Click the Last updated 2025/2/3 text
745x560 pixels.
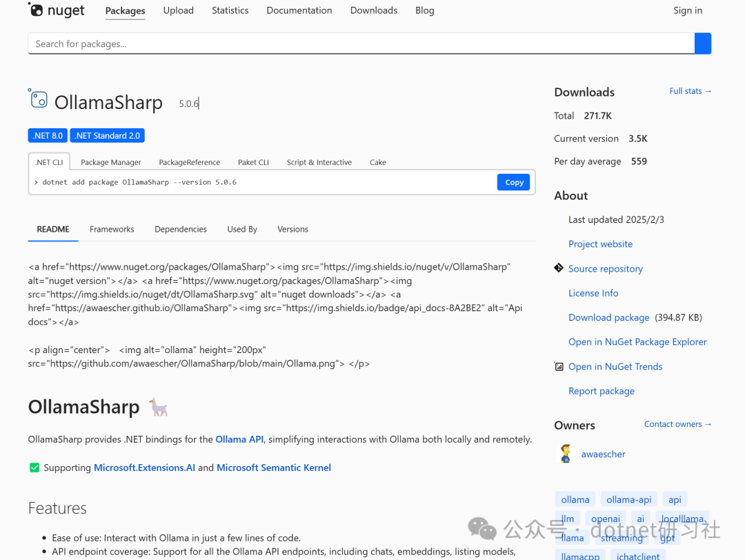click(x=616, y=220)
